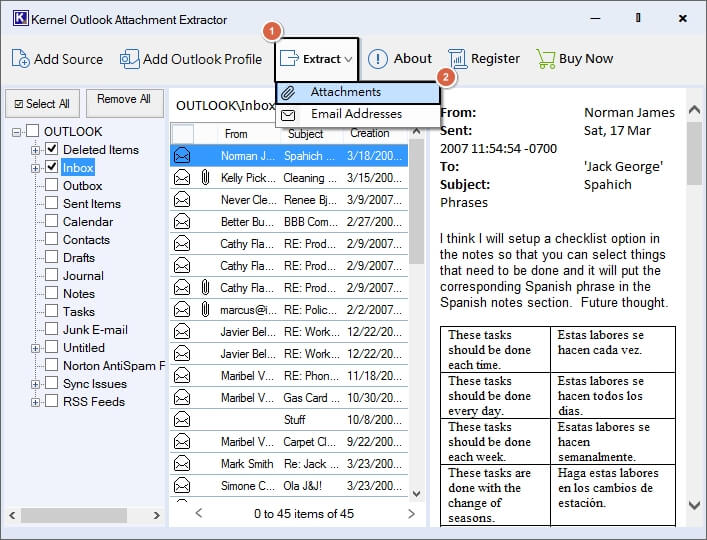707x540 pixels.
Task: Check the Calendar folder checkbox
Action: (52, 221)
